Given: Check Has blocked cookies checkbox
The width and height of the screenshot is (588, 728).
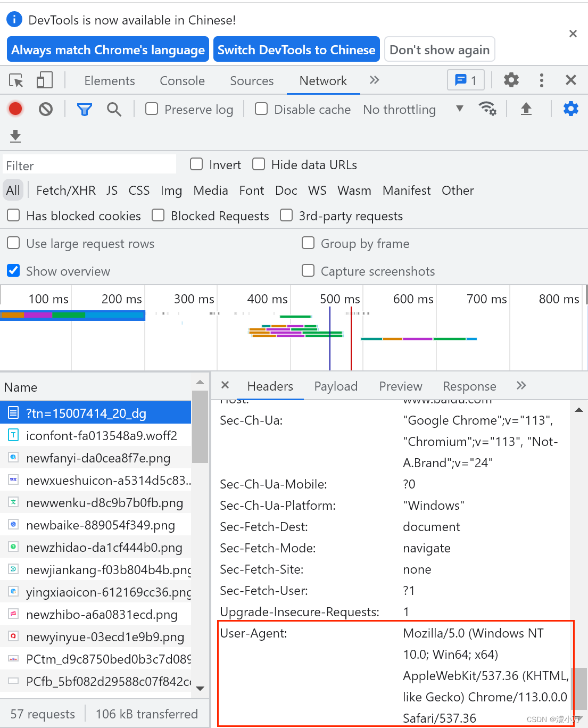Looking at the screenshot, I should (x=13, y=215).
